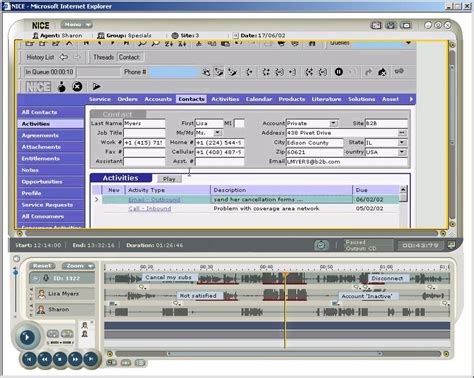Click the bomb-shaped icon beside NICE logo
This screenshot has width=474, height=378.
(x=62, y=87)
